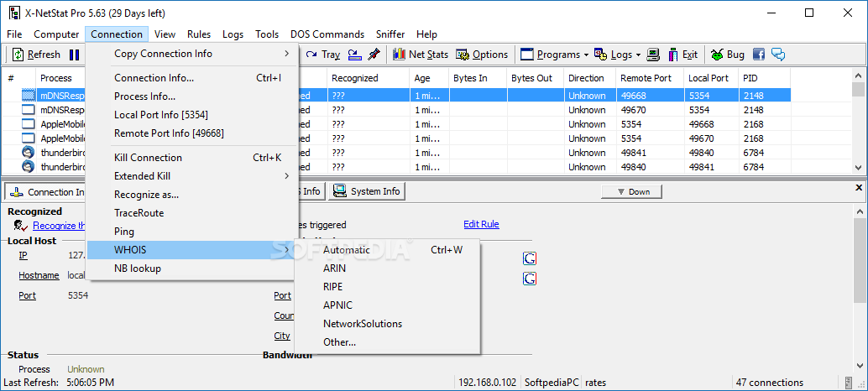
Task: Click the Refresh toolbar button
Action: coord(37,55)
